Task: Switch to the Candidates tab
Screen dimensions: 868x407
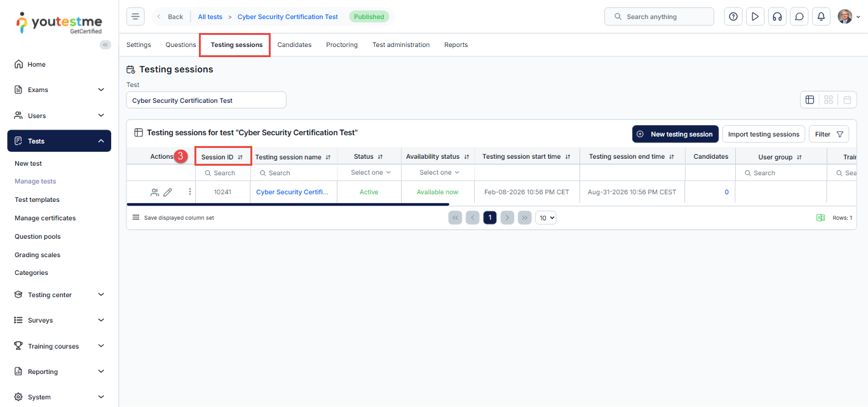Action: pos(294,45)
